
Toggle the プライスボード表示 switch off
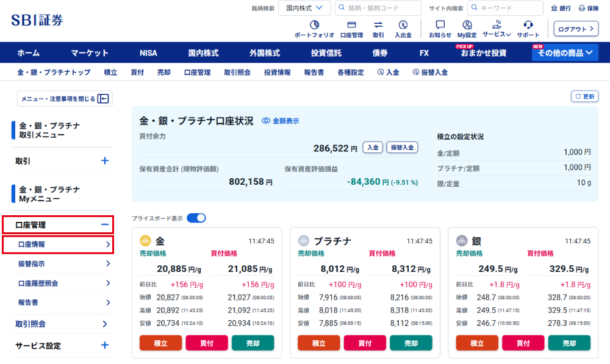(196, 218)
